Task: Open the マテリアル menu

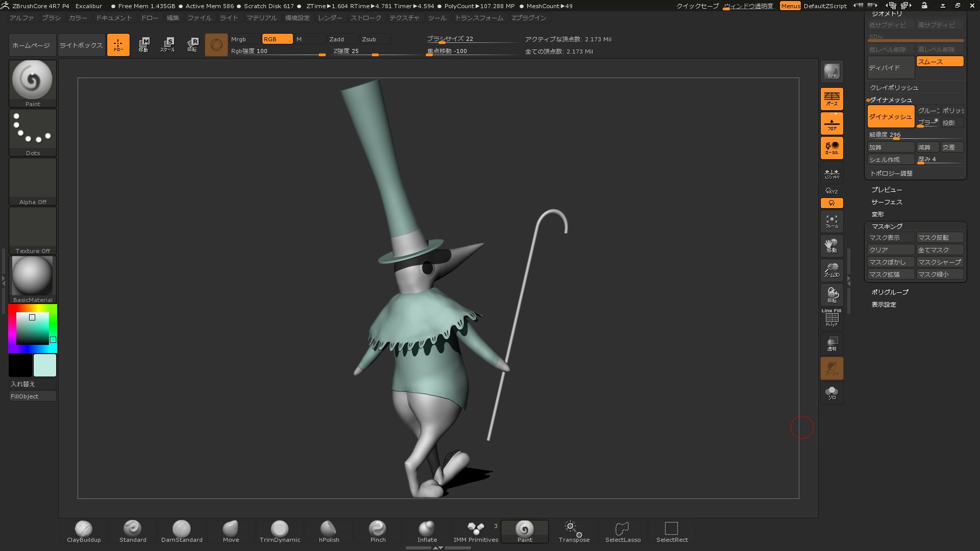Action: [261, 18]
